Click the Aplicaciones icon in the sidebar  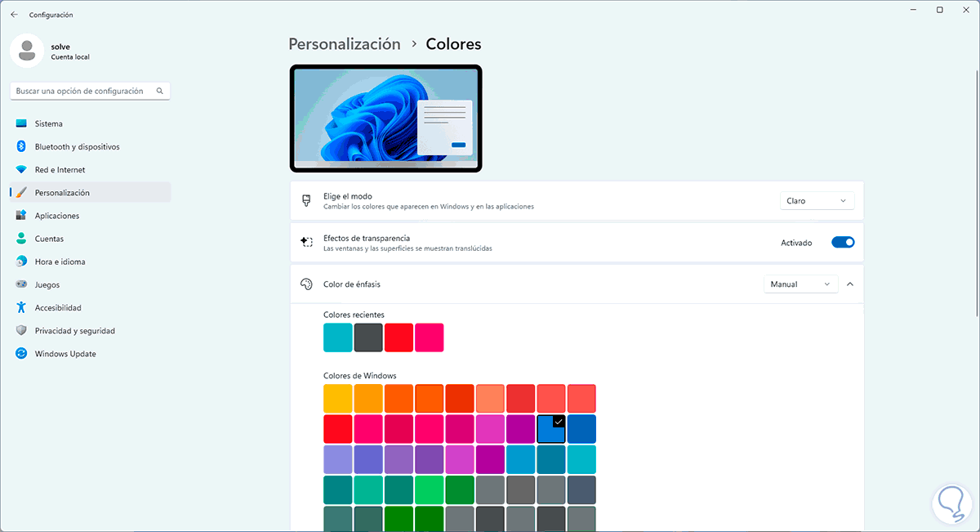[21, 216]
